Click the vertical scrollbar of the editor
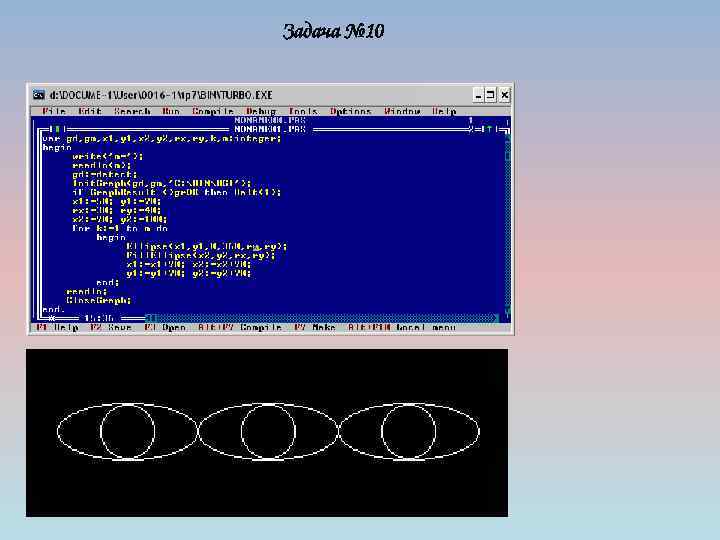Screen dimensions: 720x540 click(507, 224)
